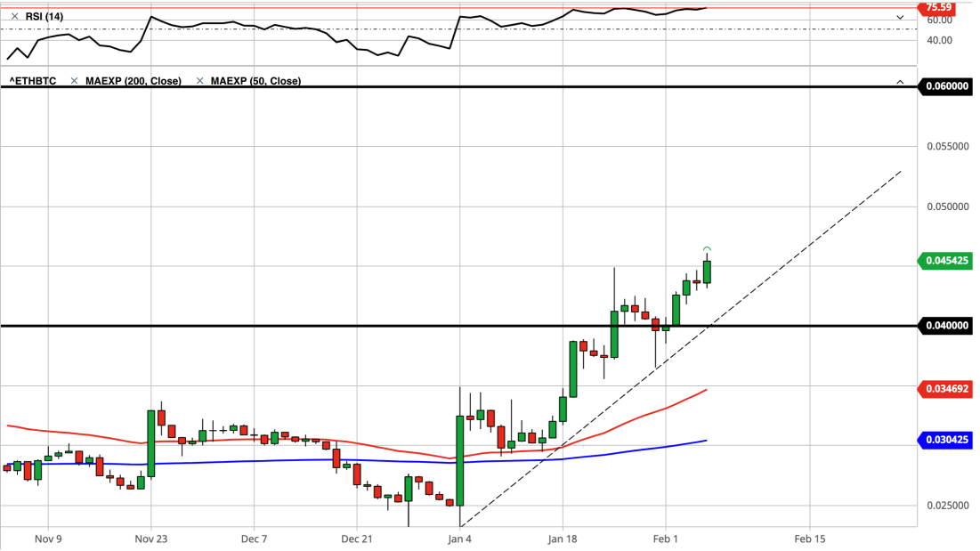980x551 pixels.
Task: Click the Feb 1 date label
Action: pyautogui.click(x=666, y=539)
